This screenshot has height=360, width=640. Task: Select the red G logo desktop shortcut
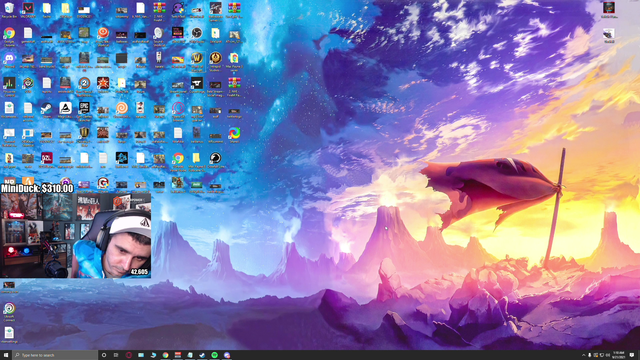pyautogui.click(x=103, y=184)
